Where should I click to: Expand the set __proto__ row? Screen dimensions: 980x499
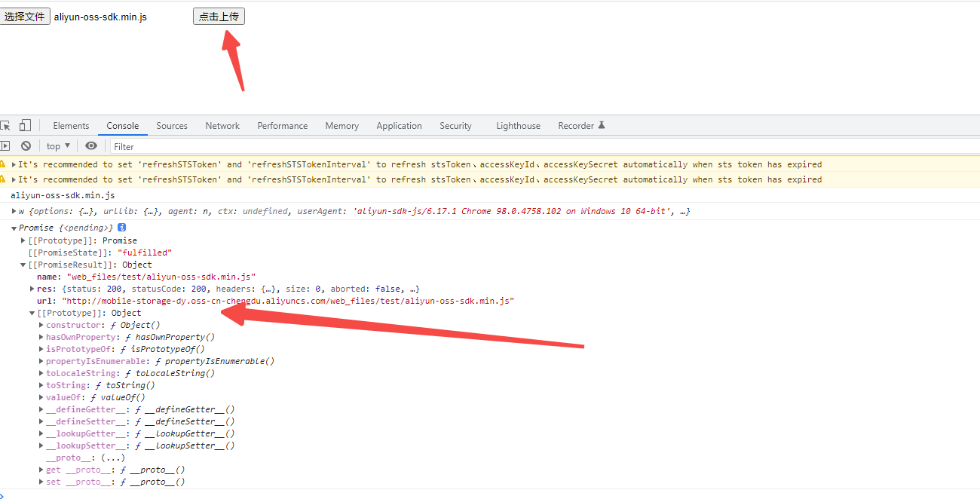coord(41,482)
